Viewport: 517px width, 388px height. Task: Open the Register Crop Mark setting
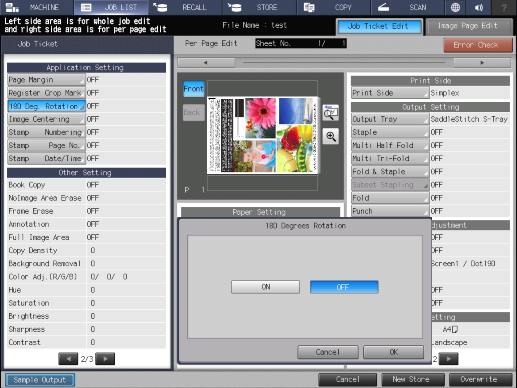pos(46,93)
